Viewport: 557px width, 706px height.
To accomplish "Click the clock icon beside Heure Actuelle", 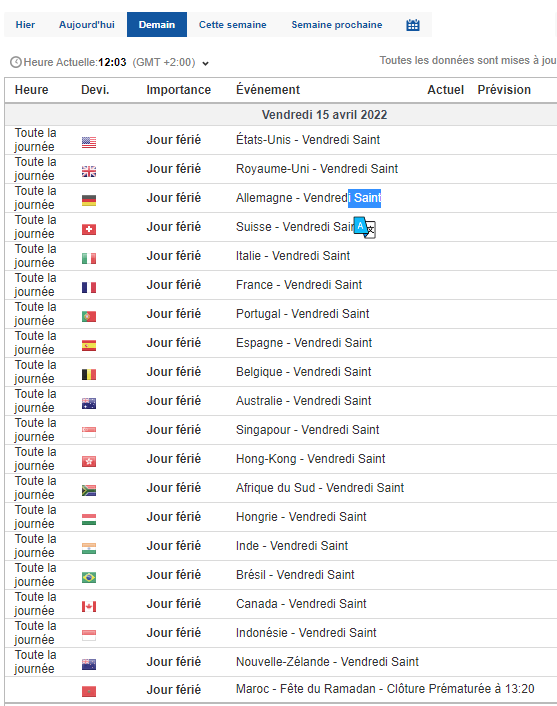I will [x=16, y=62].
